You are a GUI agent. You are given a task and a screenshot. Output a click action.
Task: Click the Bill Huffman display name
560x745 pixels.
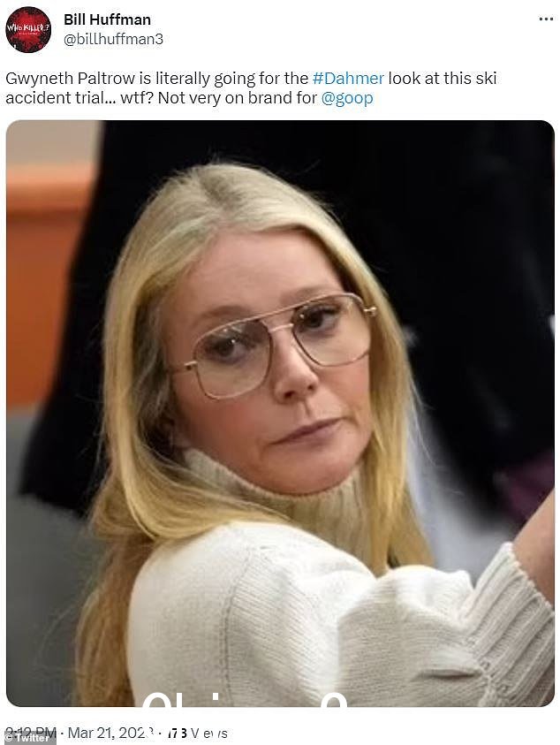point(108,19)
